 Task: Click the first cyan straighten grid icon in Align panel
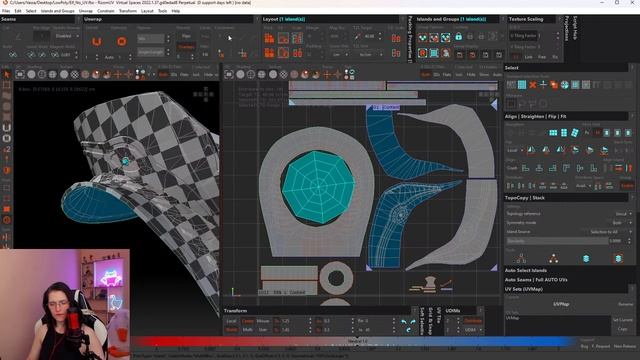coord(553,133)
